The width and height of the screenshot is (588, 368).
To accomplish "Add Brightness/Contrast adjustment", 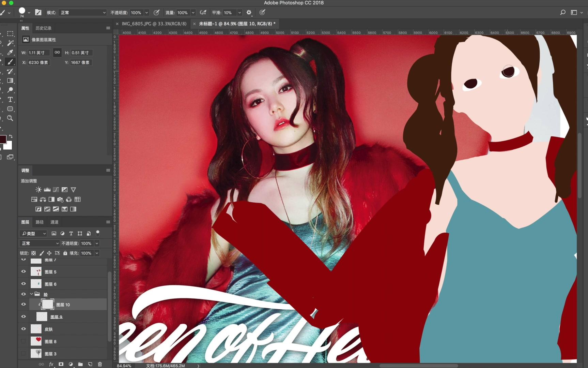I will tap(38, 190).
